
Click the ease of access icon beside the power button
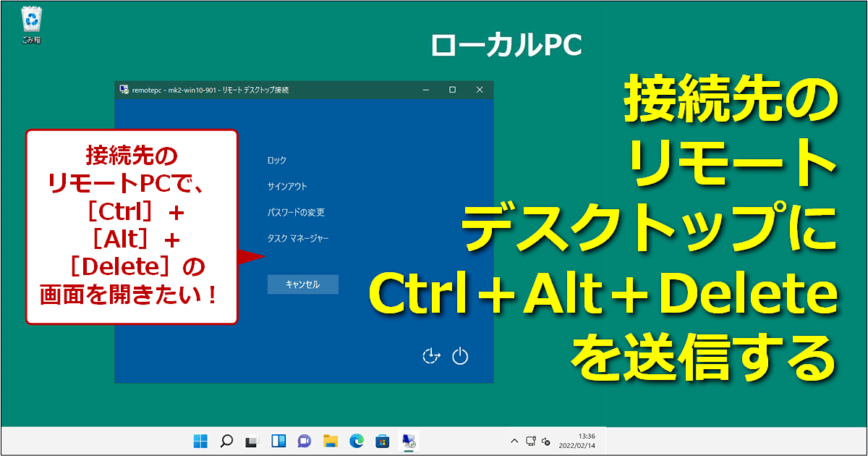coord(431,356)
